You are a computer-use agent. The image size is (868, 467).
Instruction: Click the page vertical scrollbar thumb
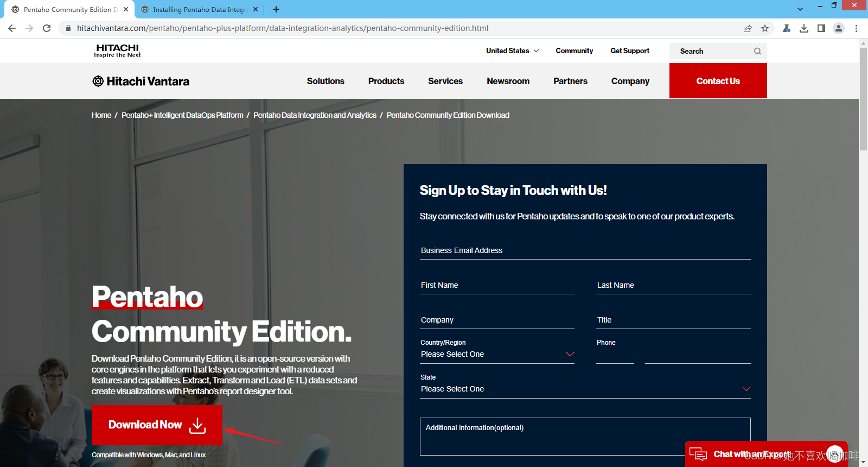pos(863,99)
